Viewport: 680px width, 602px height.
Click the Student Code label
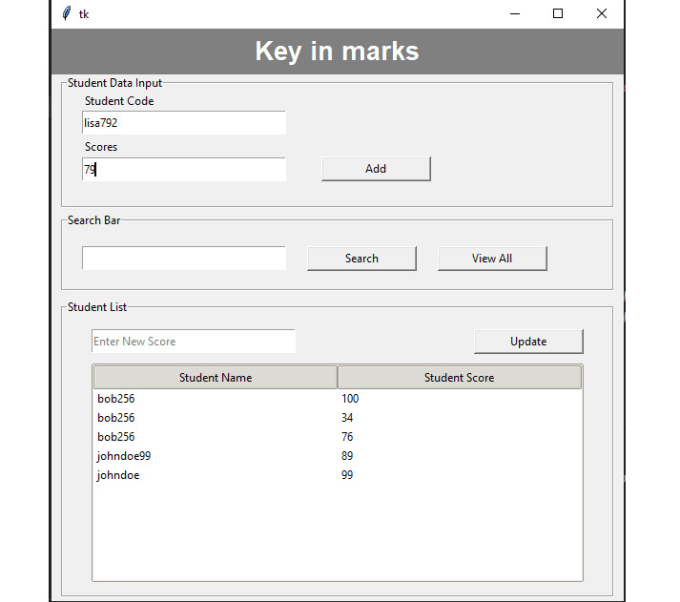click(x=119, y=101)
